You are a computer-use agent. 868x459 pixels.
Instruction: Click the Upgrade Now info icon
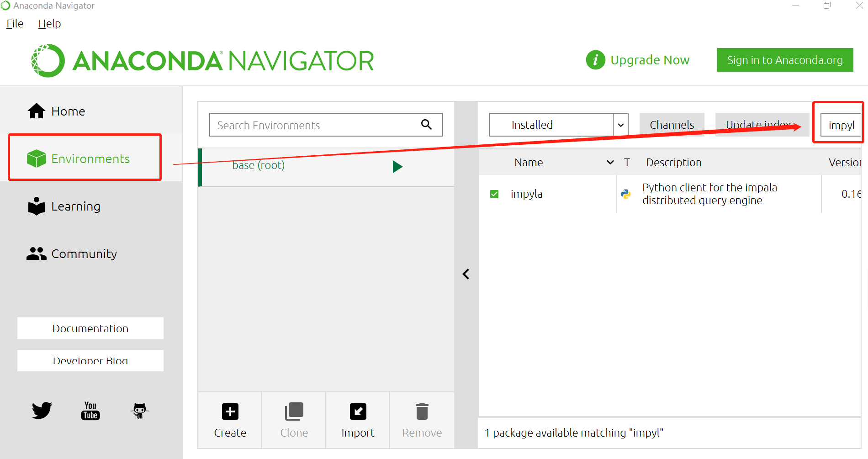(x=595, y=60)
